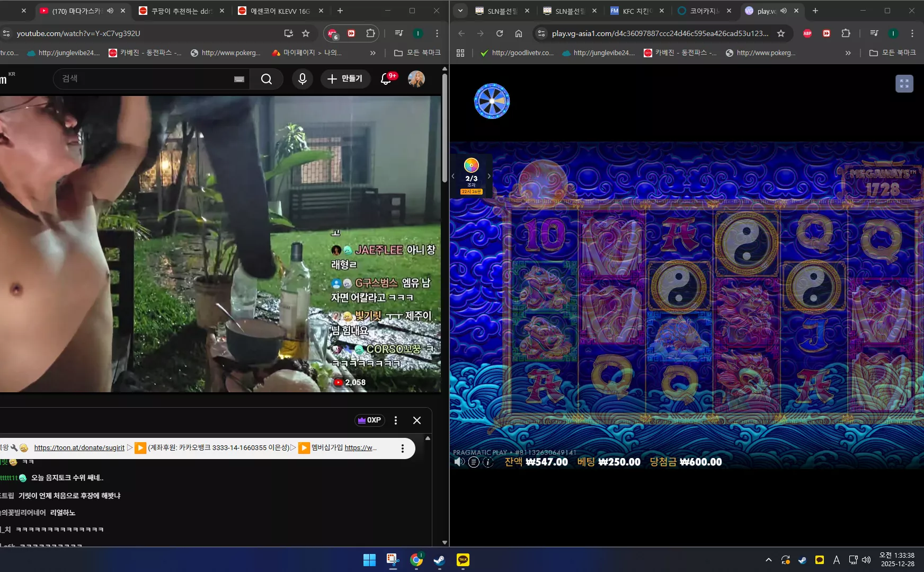This screenshot has height=572, width=924.
Task: Open the live chat three-dot options menu
Action: 396,420
